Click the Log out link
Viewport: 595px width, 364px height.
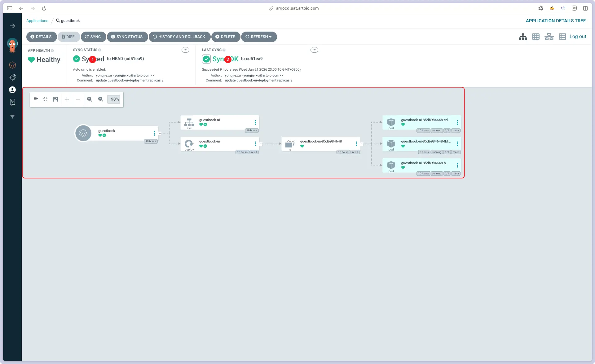point(578,37)
